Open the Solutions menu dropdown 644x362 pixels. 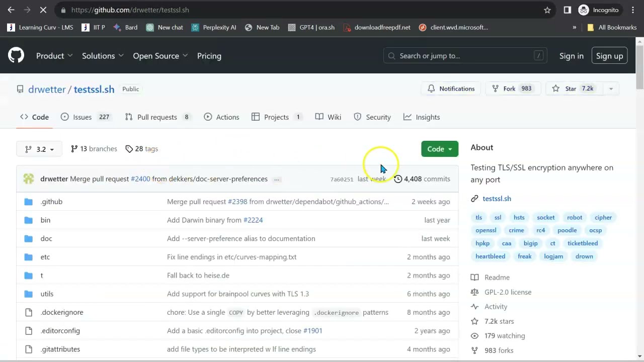pyautogui.click(x=103, y=56)
